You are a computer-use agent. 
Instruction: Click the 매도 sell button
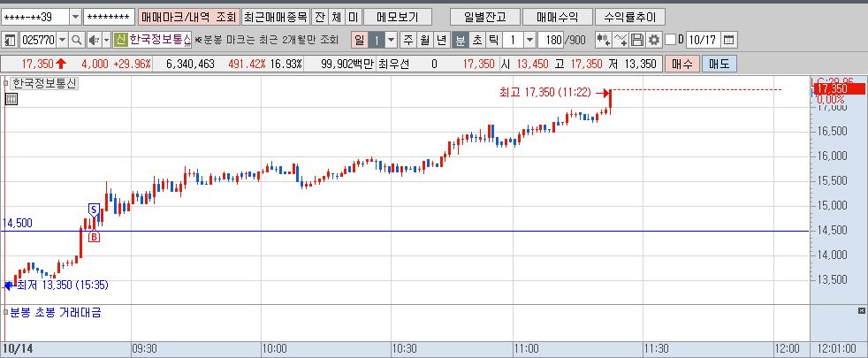[x=720, y=64]
